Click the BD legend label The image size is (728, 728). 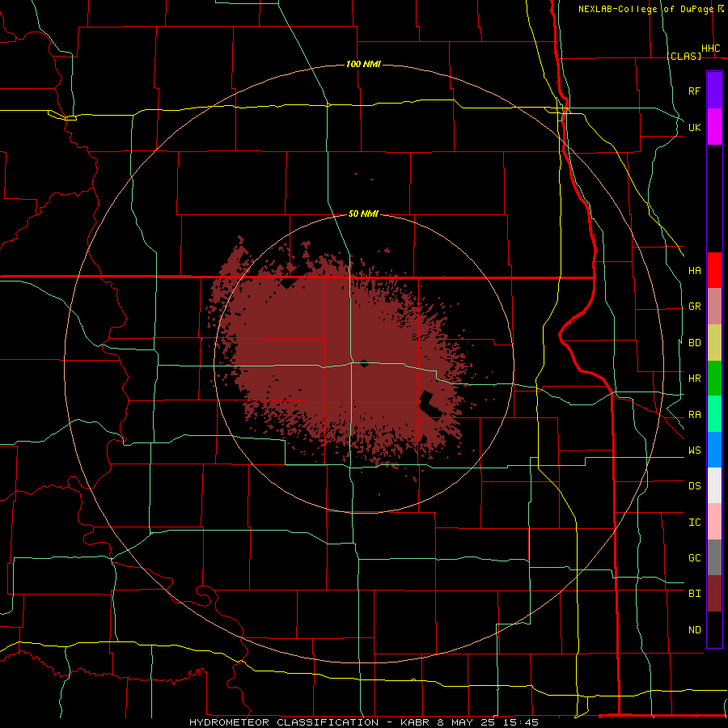coord(694,343)
